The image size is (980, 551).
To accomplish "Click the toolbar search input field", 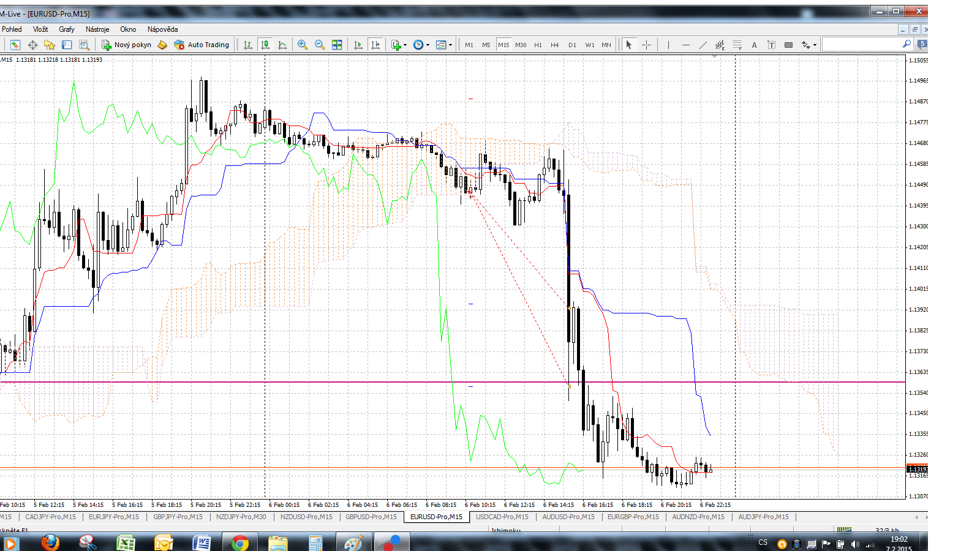I will point(861,45).
